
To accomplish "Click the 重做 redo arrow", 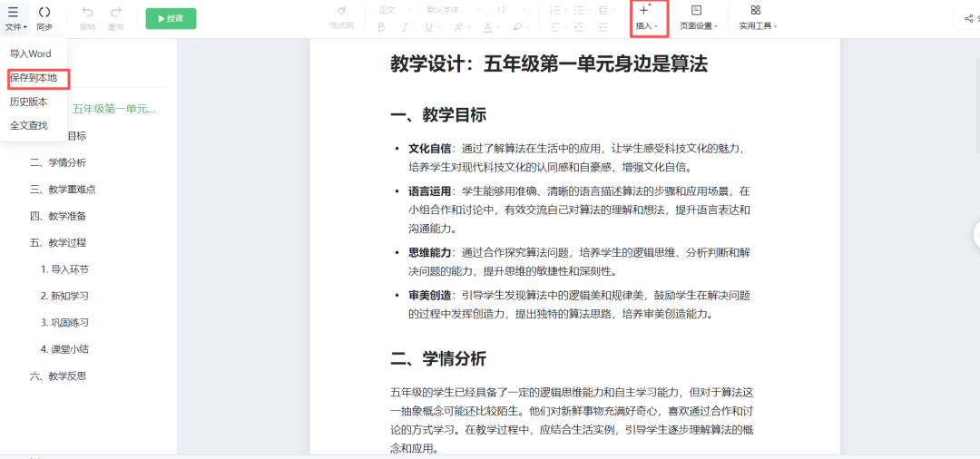I will click(x=115, y=12).
